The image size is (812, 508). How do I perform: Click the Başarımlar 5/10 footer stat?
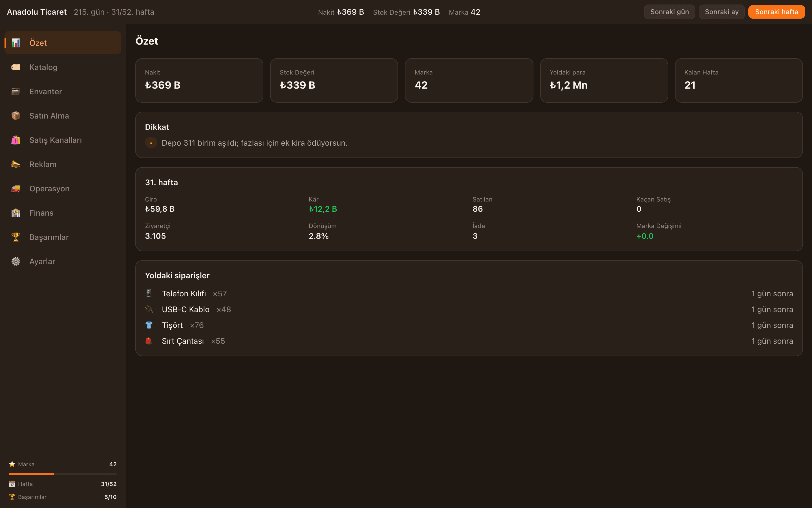click(x=63, y=497)
